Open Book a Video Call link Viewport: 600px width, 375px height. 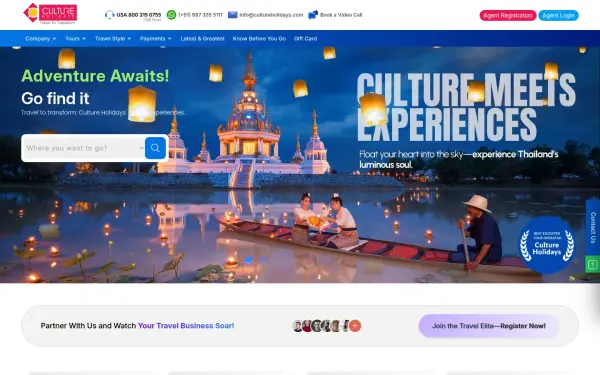pyautogui.click(x=341, y=15)
